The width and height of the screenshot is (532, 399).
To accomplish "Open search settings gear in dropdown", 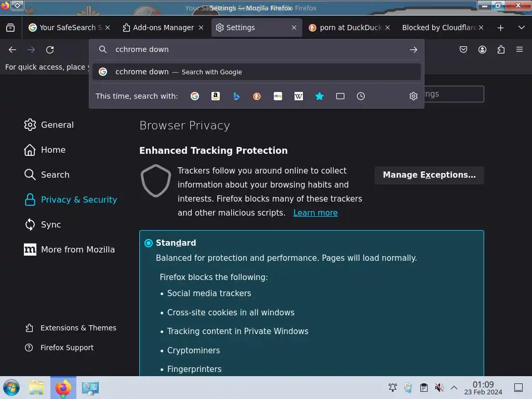I will (413, 96).
